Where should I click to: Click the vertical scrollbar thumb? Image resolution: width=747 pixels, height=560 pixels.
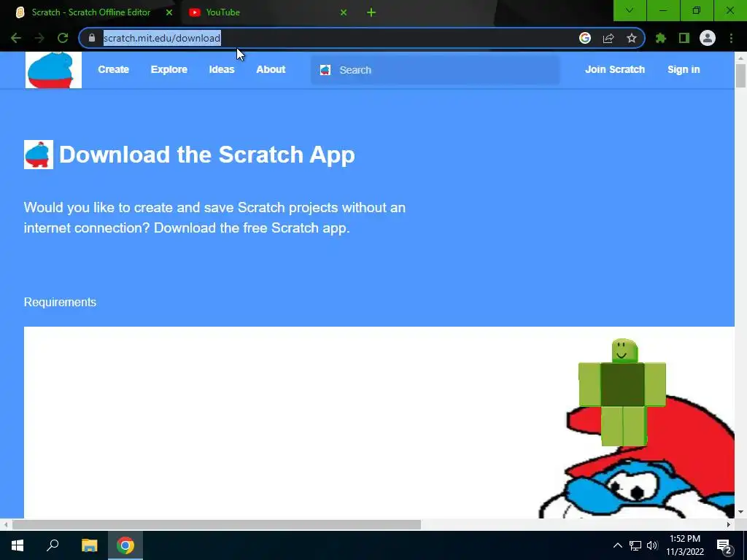click(740, 75)
